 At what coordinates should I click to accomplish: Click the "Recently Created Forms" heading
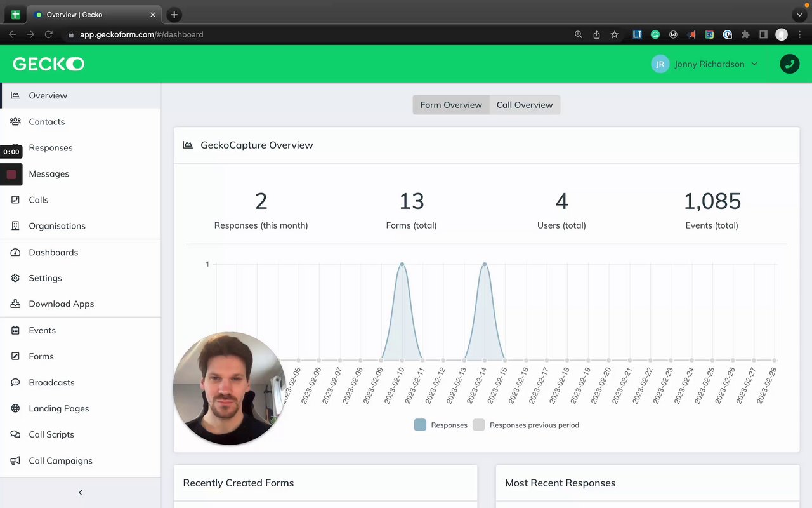pyautogui.click(x=239, y=483)
